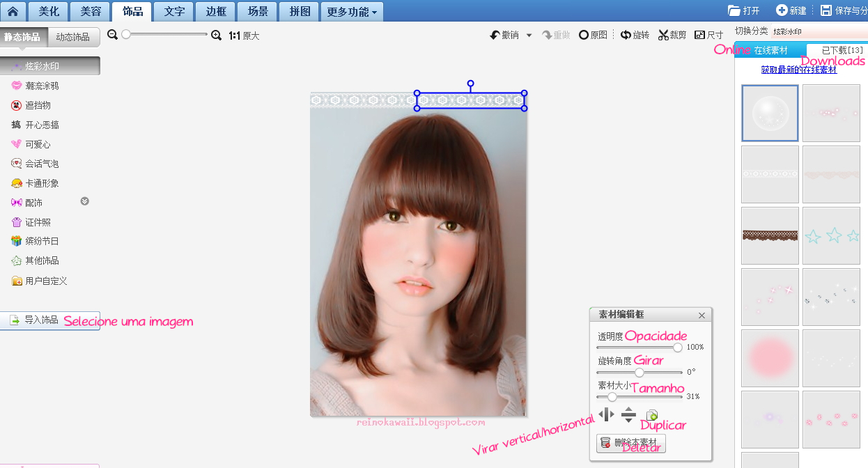This screenshot has width=868, height=468.
Task: Click the save and share disk icon
Action: click(826, 10)
